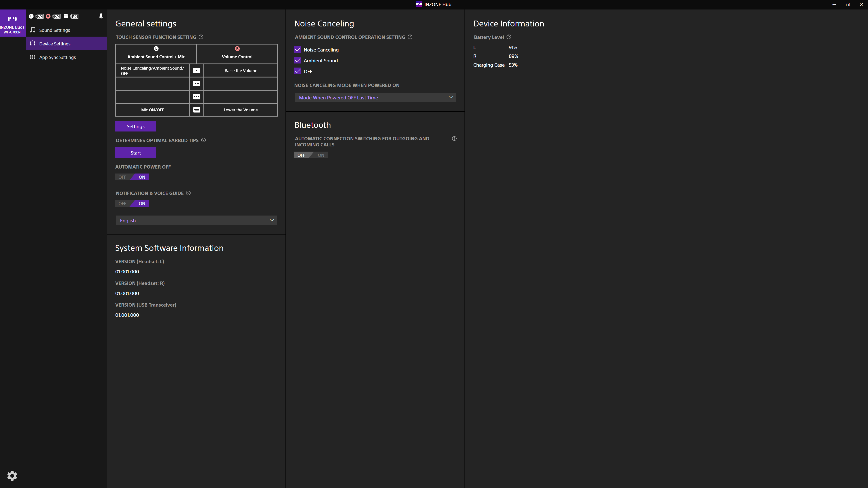
Task: Open the Sound Settings menu item
Action: [x=54, y=30]
